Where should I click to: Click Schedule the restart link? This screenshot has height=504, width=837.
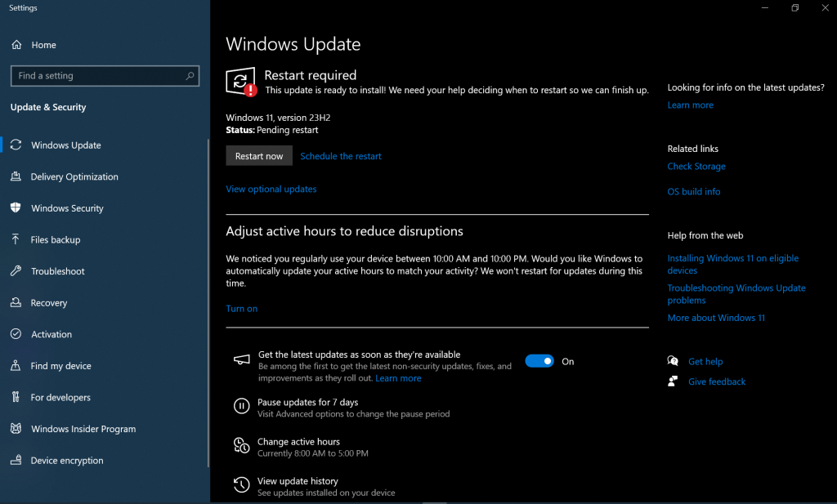pos(341,156)
